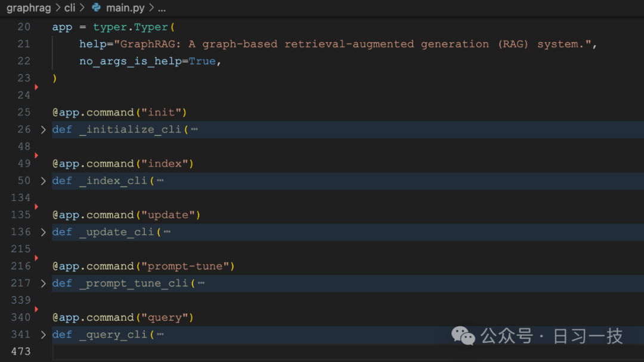
Task: Click typer.Typer on line 20
Action: click(131, 27)
